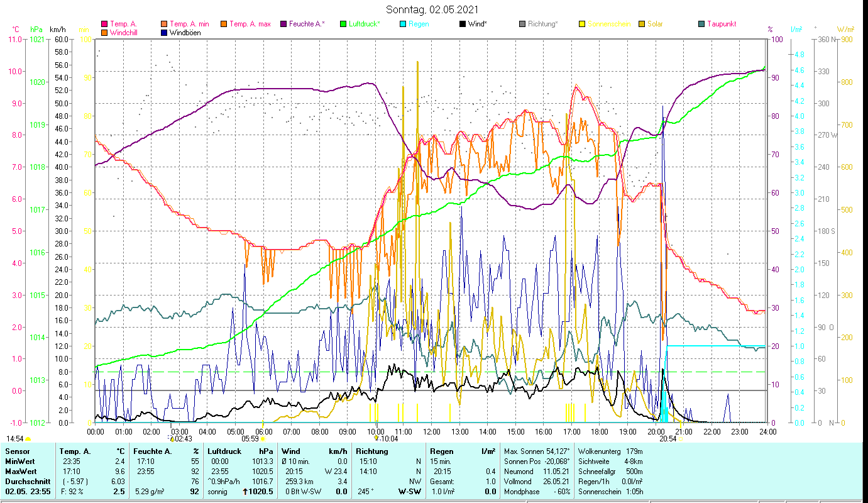Viewport: 868px width, 503px height.
Task: Click the W 23.4 maximum wind value
Action: 336,470
